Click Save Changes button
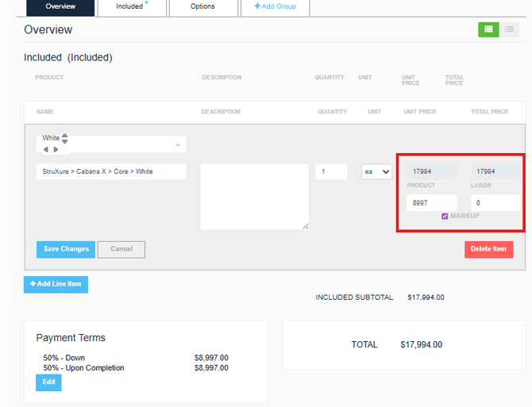The image size is (532, 407). coord(66,249)
